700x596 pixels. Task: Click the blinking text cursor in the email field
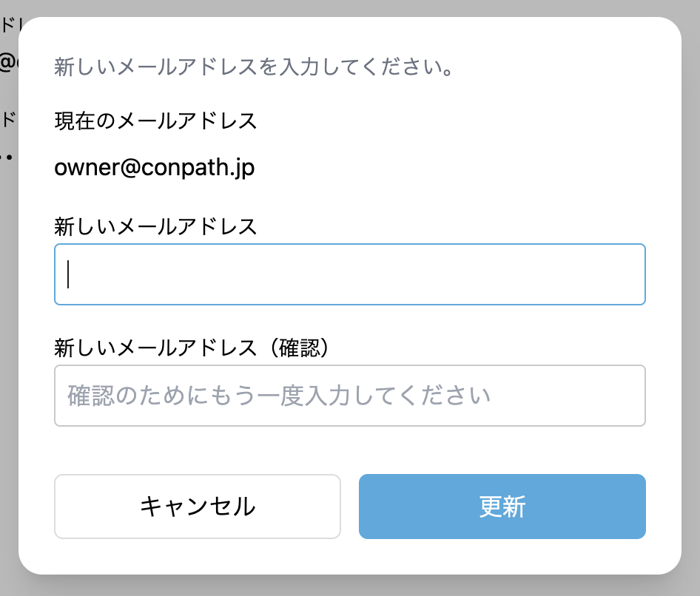point(69,274)
